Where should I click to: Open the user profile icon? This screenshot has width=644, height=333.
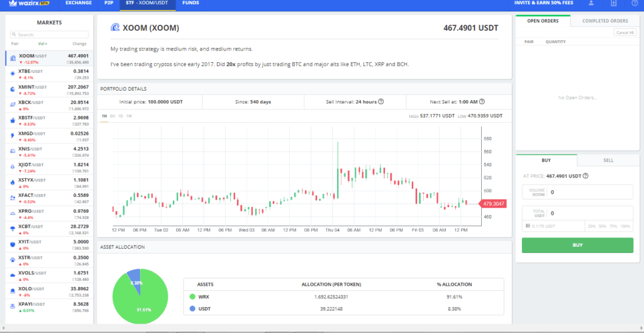[x=591, y=3]
